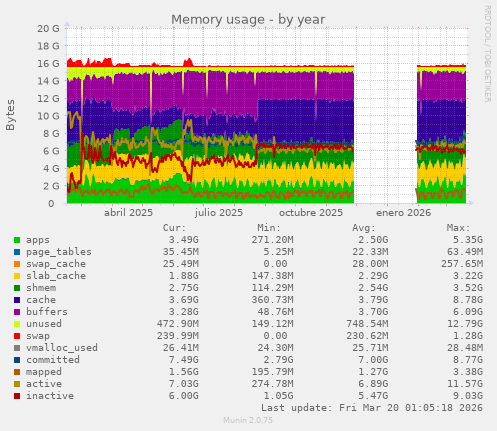Click the shmem average value 2.54G
The height and width of the screenshot is (431, 497).
pos(373,288)
